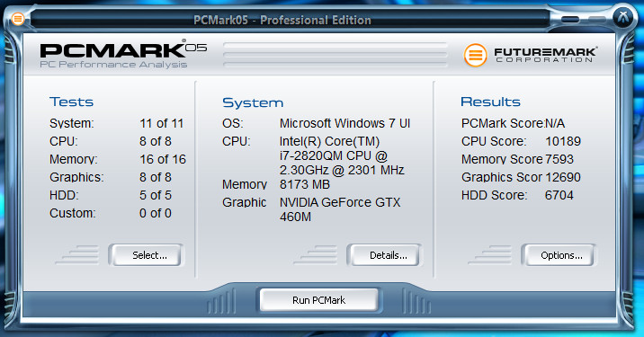644x337 pixels.
Task: Click the HDD tests value '5 of 5'
Action: 156,195
